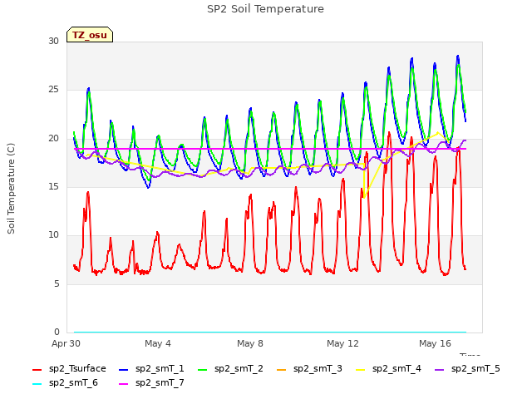Toggle the sp2_smT_3 legend entry

[309, 369]
